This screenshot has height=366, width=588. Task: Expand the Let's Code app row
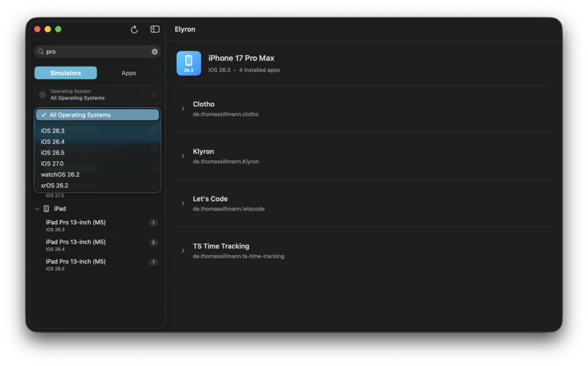(183, 203)
